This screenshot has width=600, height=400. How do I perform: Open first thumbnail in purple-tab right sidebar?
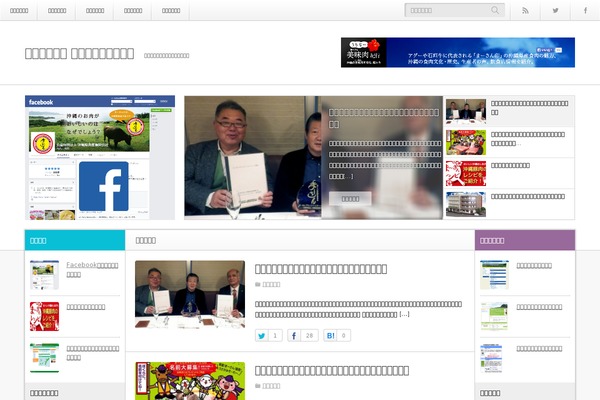(x=494, y=275)
